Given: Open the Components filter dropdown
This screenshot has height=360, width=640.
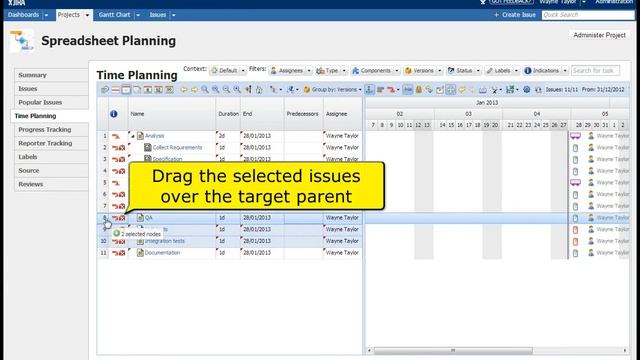Looking at the screenshot, I should [375, 70].
